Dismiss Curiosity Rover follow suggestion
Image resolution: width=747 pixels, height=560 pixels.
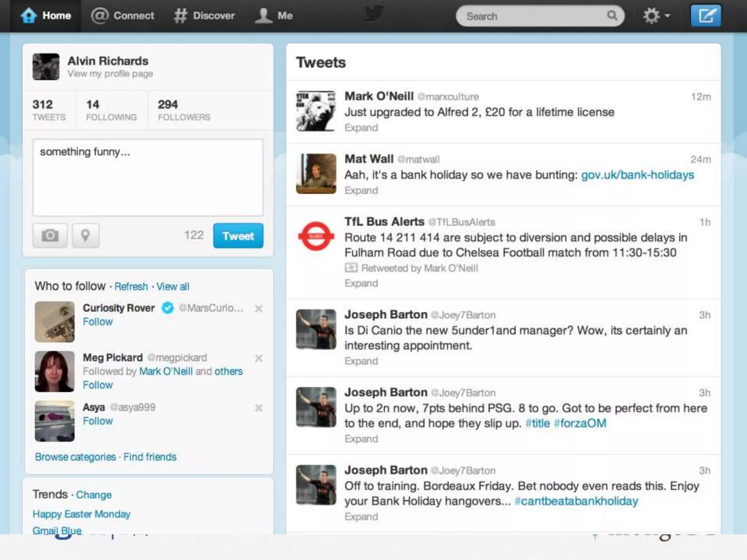pyautogui.click(x=259, y=309)
